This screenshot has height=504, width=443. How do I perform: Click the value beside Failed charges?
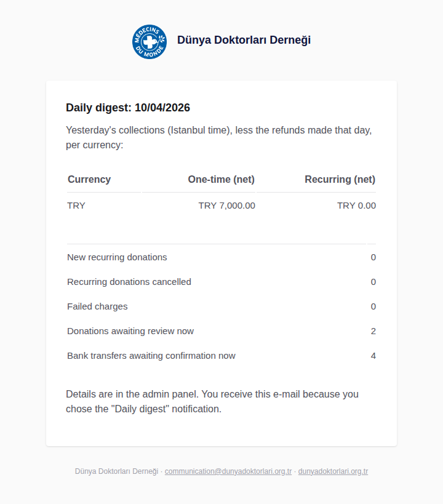[373, 306]
